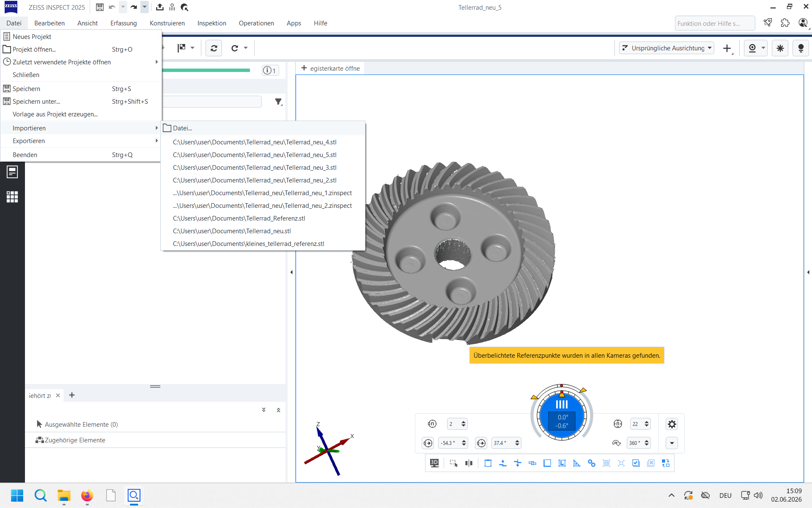Click the save icon in the title bar
The image size is (812, 508).
[100, 7]
